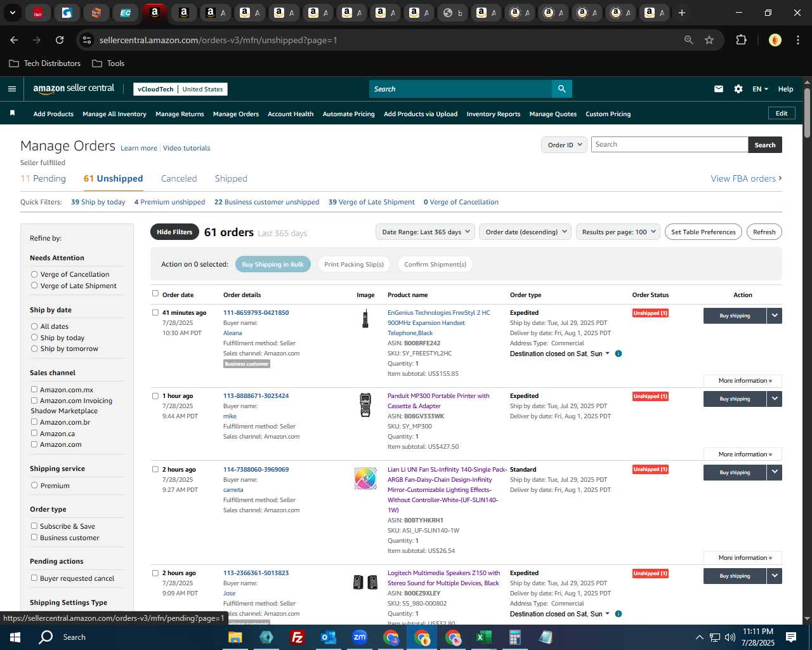Click View FBA orders link
Screen dimensions: 812x650
[746, 178]
